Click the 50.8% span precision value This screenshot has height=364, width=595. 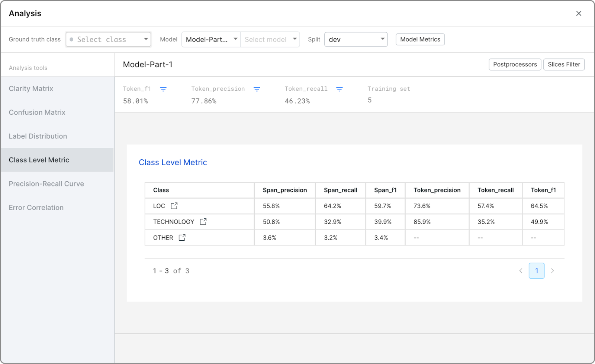(x=271, y=222)
